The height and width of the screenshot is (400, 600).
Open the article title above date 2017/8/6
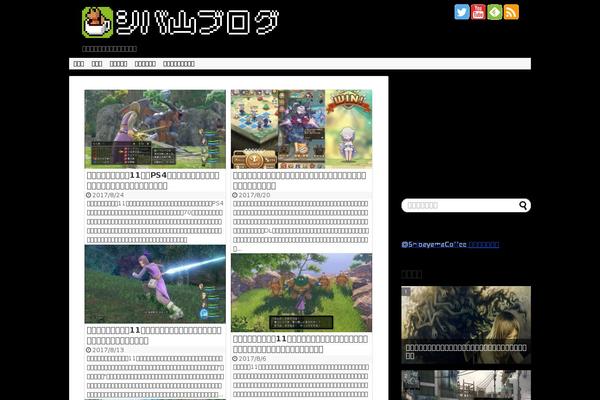point(300,344)
